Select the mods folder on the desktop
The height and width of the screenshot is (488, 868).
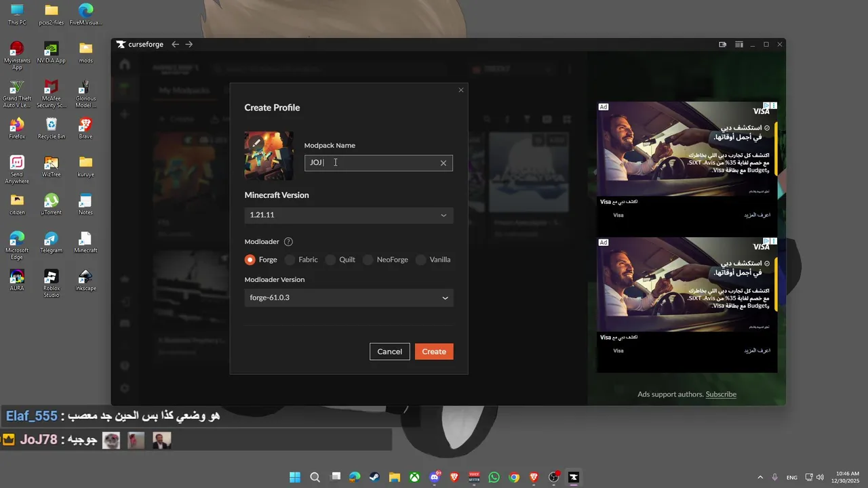pos(85,52)
